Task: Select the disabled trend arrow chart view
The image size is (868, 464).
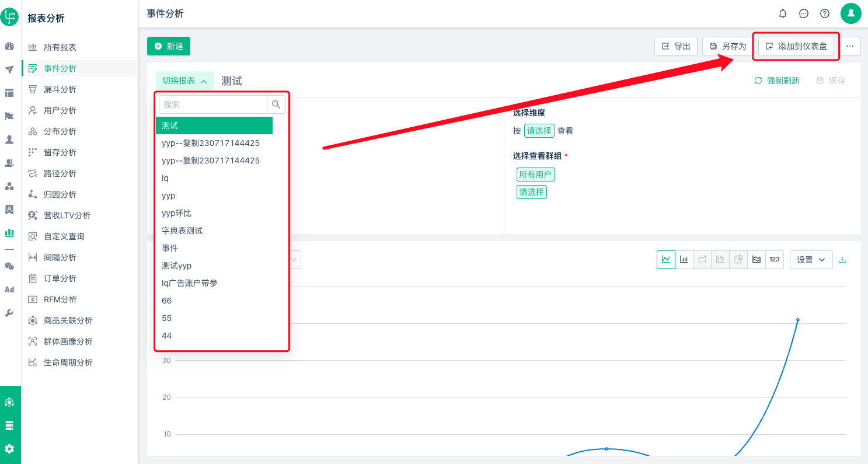Action: click(x=702, y=260)
